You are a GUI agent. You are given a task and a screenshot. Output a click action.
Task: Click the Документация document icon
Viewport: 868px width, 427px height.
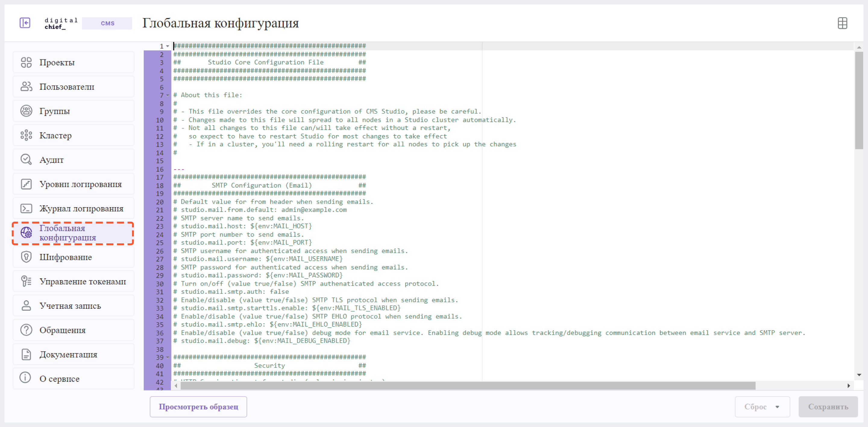(26, 354)
